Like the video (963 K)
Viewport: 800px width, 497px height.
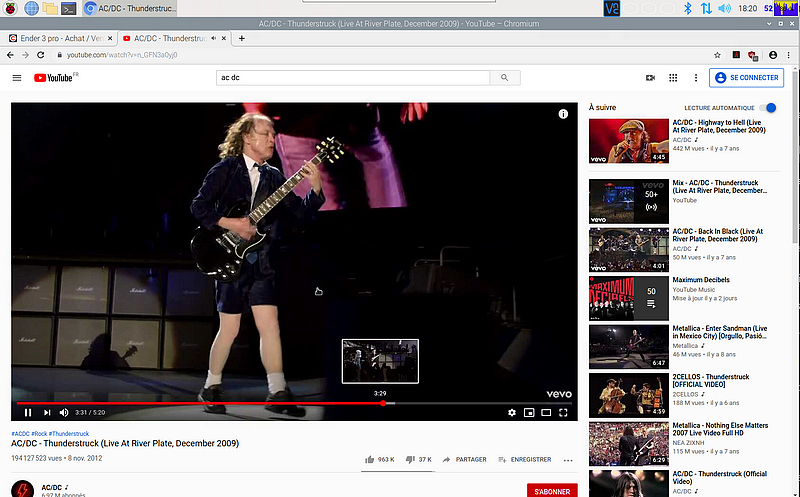click(380, 459)
